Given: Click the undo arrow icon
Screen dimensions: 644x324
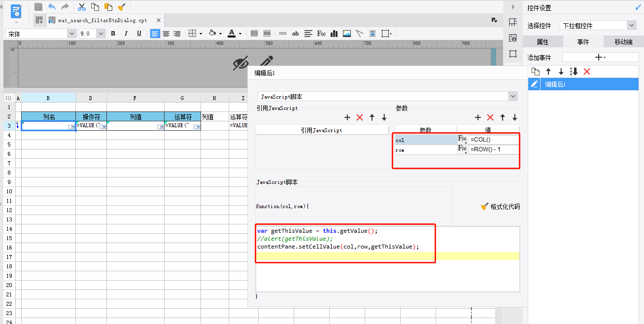Looking at the screenshot, I should click(x=52, y=7).
